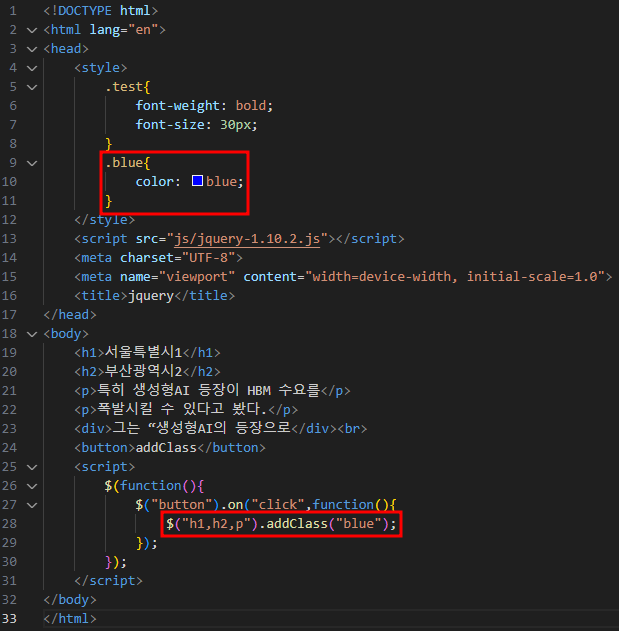Viewport: 619px width, 631px height.
Task: Click the 'viewport' meta name value
Action: (197, 277)
